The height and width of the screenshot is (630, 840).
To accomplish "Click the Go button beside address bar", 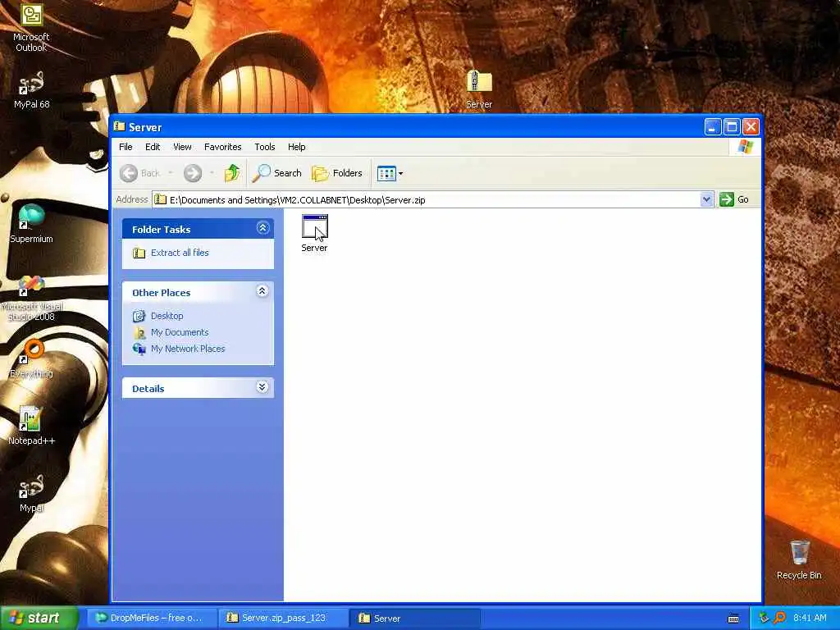I will 734,199.
